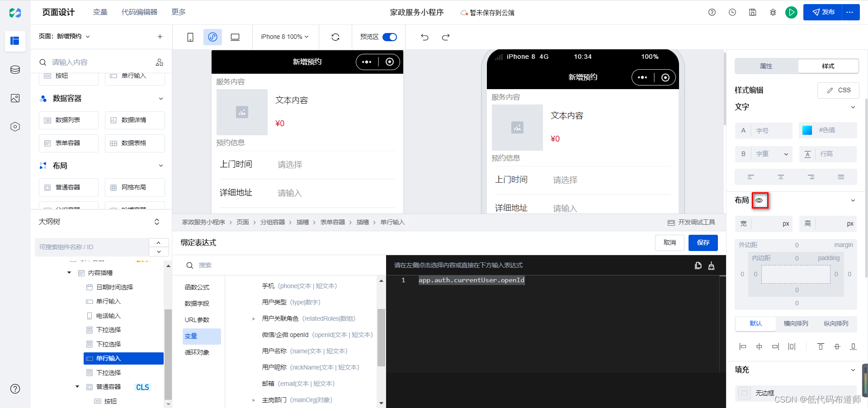Image resolution: width=868 pixels, height=408 pixels.
Task: Click the help icon at bottom left
Action: pyautogui.click(x=15, y=389)
